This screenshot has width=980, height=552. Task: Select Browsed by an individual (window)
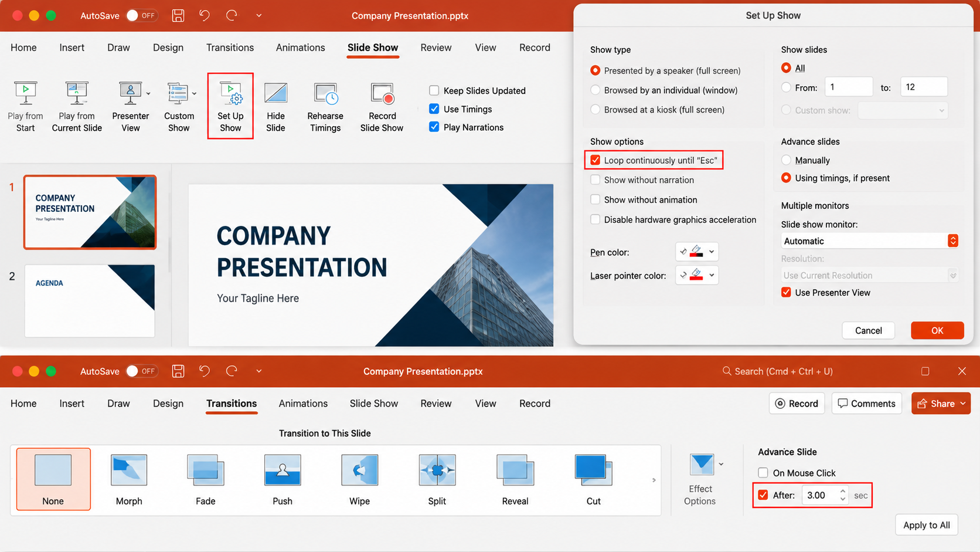(596, 90)
